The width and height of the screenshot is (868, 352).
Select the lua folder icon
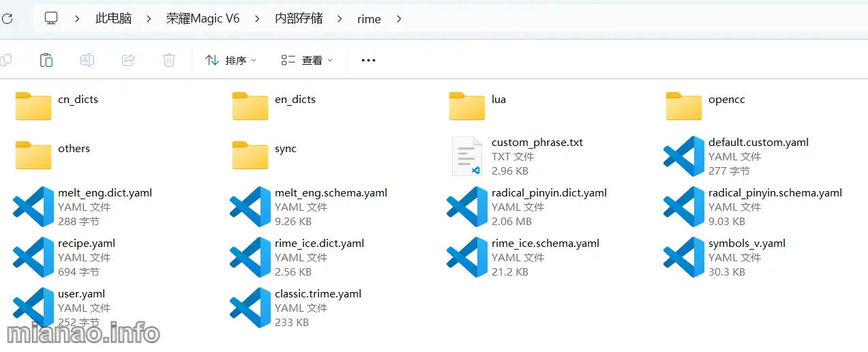point(467,106)
